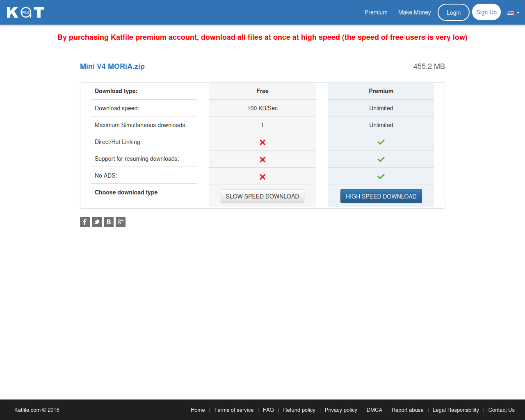
Task: Open Terms of service link
Action: pos(234,410)
